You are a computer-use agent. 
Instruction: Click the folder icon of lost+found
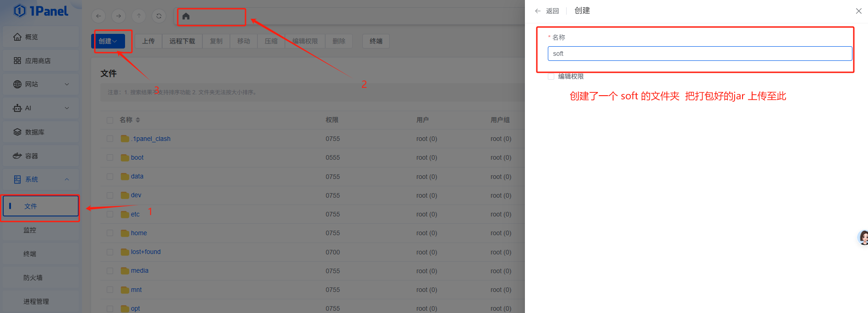pos(125,252)
